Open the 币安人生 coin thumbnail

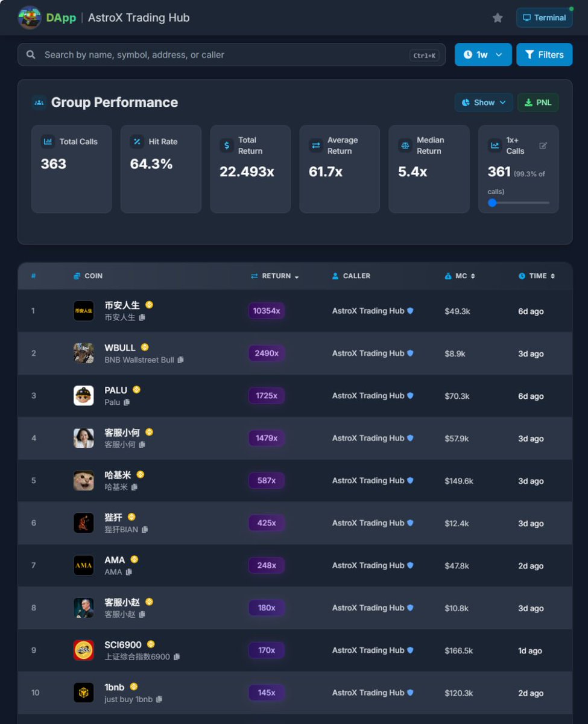point(84,311)
